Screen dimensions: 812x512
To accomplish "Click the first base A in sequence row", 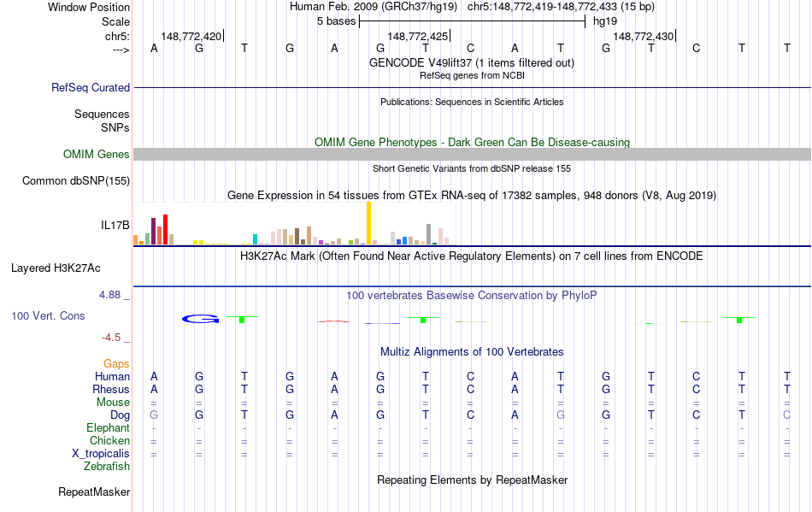I will (x=154, y=48).
